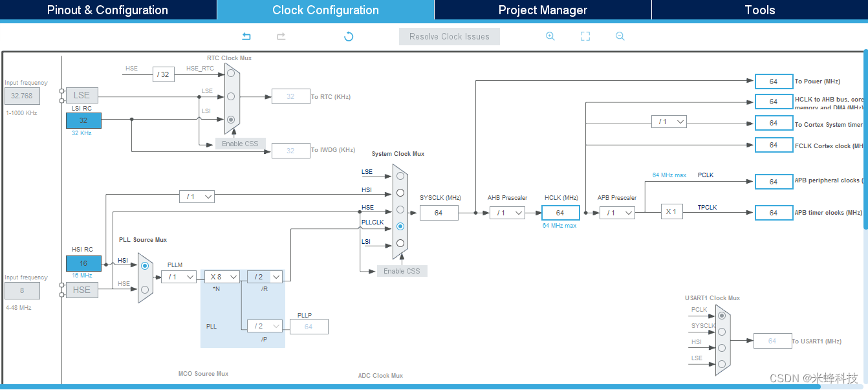Zoom out of the clock diagram
The image size is (868, 390).
pos(620,36)
